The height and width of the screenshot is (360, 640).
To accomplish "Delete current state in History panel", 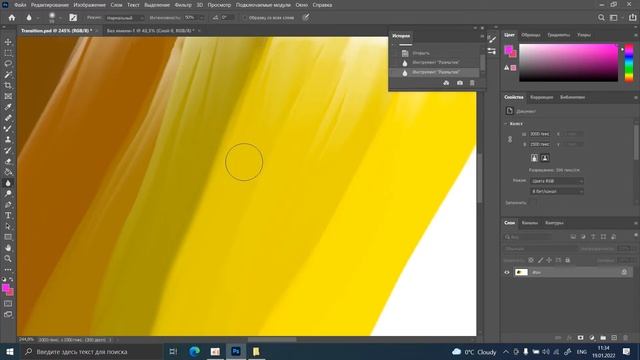I will [472, 83].
